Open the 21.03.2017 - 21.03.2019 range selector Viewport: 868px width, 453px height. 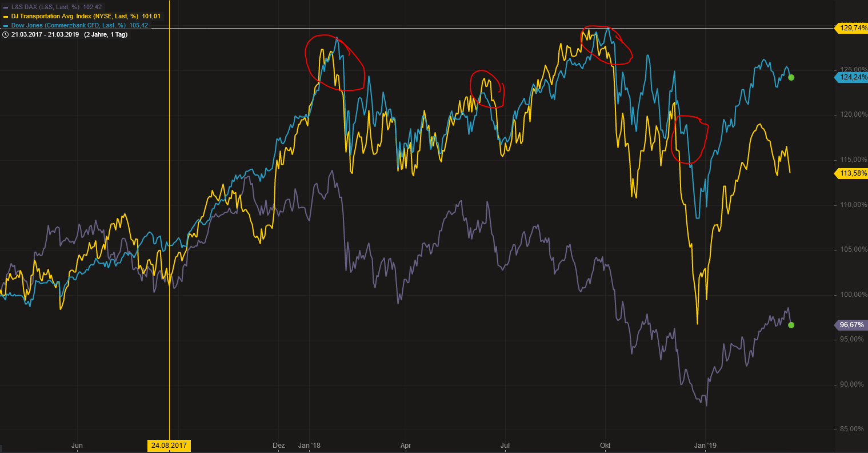(x=44, y=34)
